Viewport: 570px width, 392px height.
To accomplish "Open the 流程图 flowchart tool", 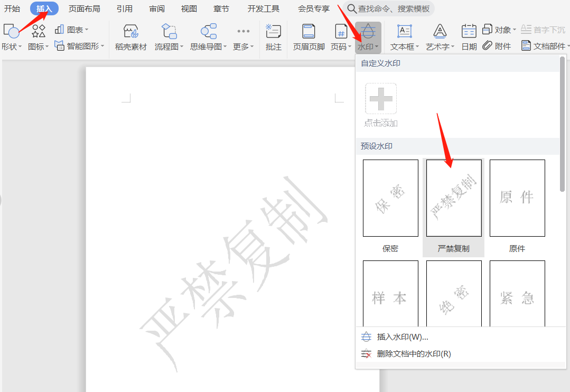I will point(169,32).
